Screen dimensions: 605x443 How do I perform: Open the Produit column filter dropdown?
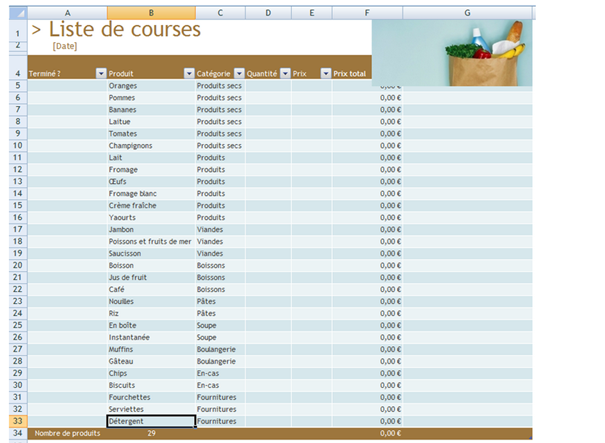[189, 73]
